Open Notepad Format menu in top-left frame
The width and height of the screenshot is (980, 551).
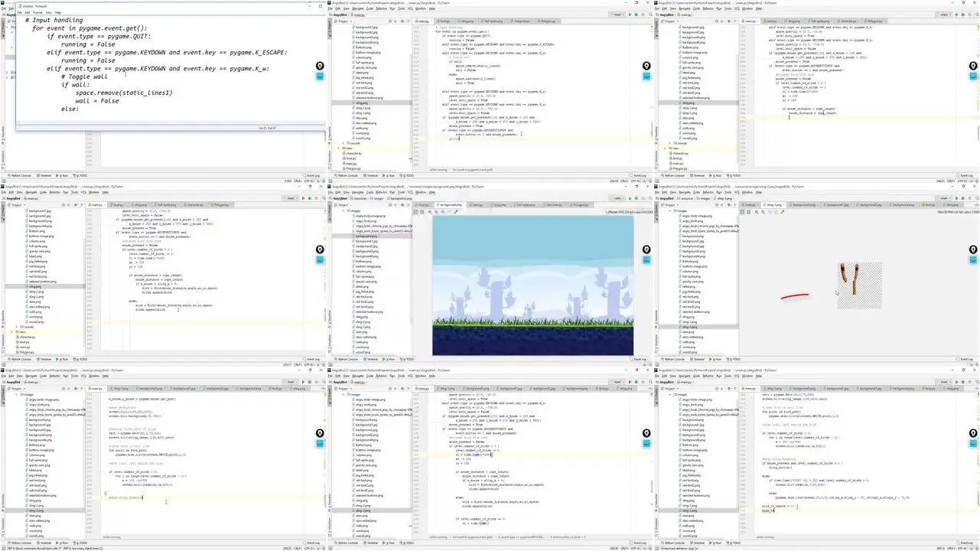point(36,12)
